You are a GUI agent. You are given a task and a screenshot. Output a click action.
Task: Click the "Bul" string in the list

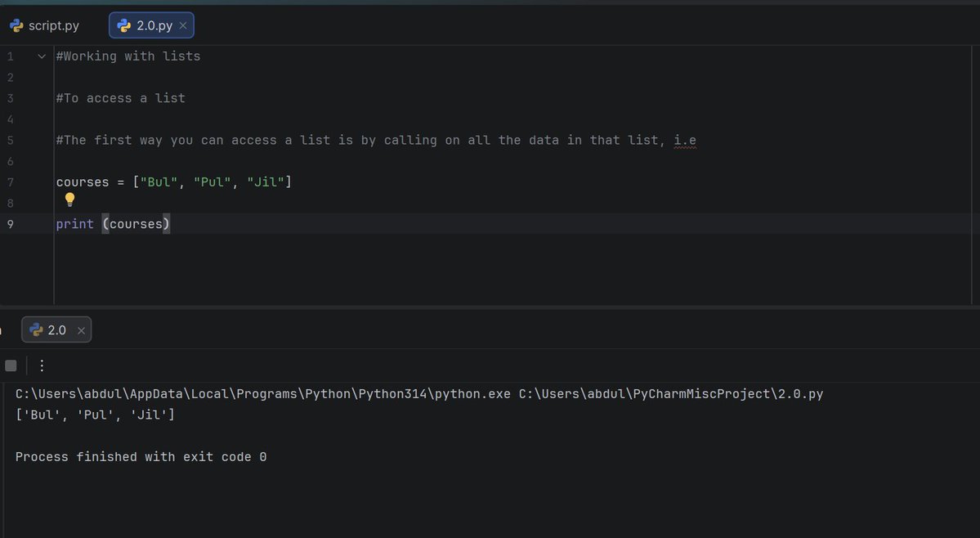[x=159, y=182]
